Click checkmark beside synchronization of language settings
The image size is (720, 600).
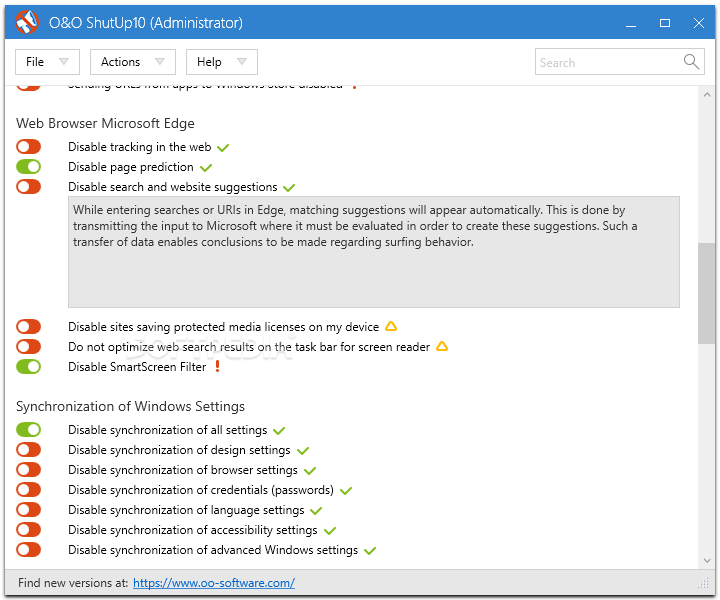[x=316, y=510]
